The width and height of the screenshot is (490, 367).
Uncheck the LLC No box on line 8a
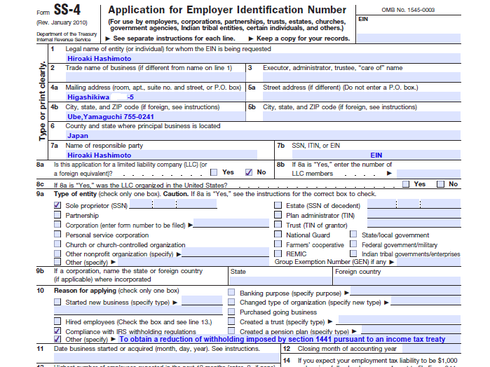click(249, 172)
